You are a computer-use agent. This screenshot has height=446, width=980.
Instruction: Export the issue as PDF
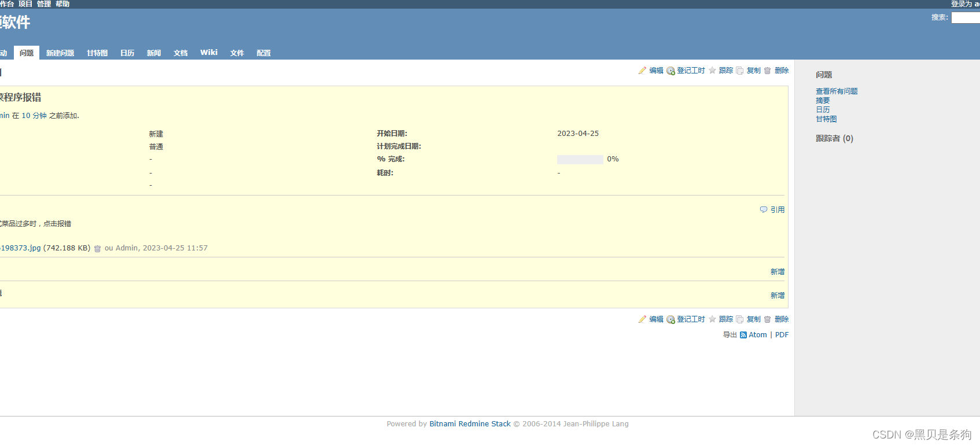[x=782, y=335]
